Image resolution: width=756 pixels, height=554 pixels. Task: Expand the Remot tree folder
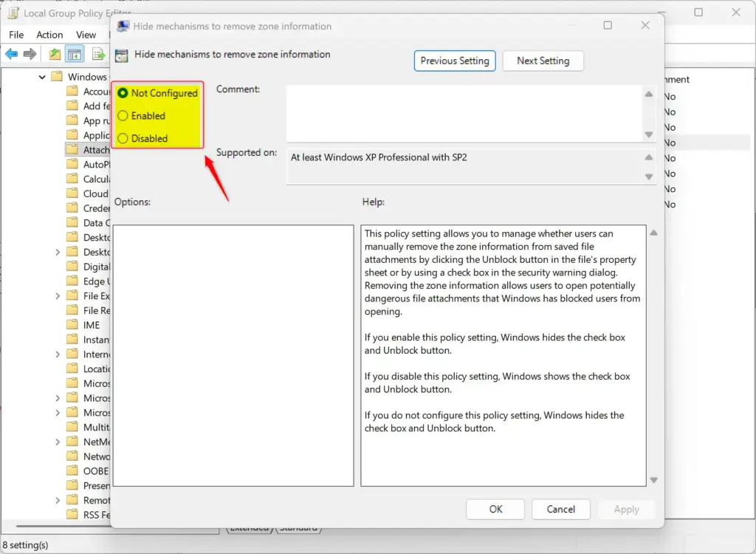(x=58, y=500)
